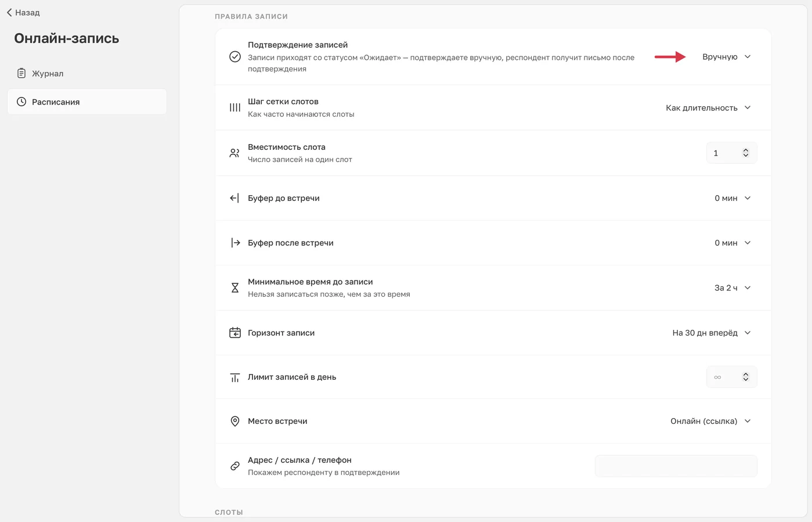This screenshot has height=522, width=812.
Task: Open the Журнал section in the sidebar
Action: 87,73
